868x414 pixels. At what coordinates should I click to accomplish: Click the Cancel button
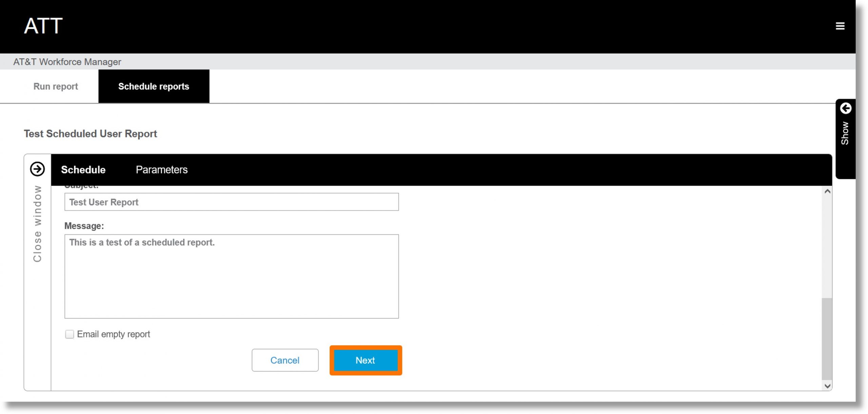tap(284, 360)
